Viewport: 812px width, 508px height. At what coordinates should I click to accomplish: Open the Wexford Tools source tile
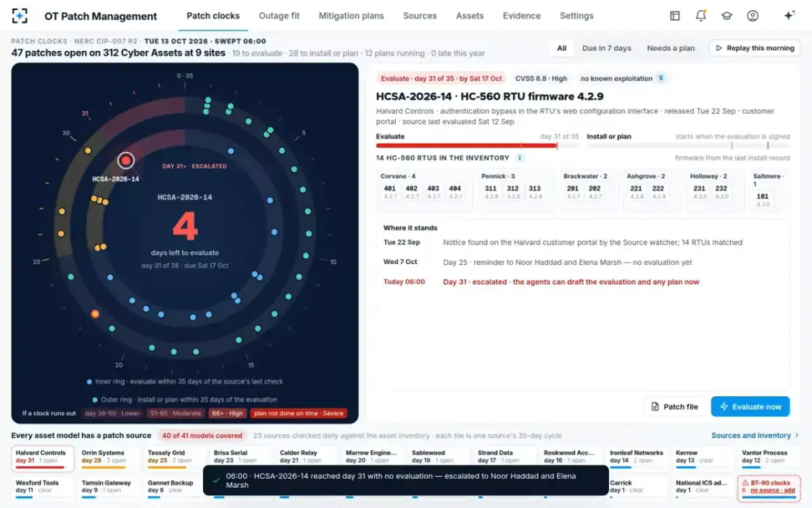pyautogui.click(x=43, y=488)
